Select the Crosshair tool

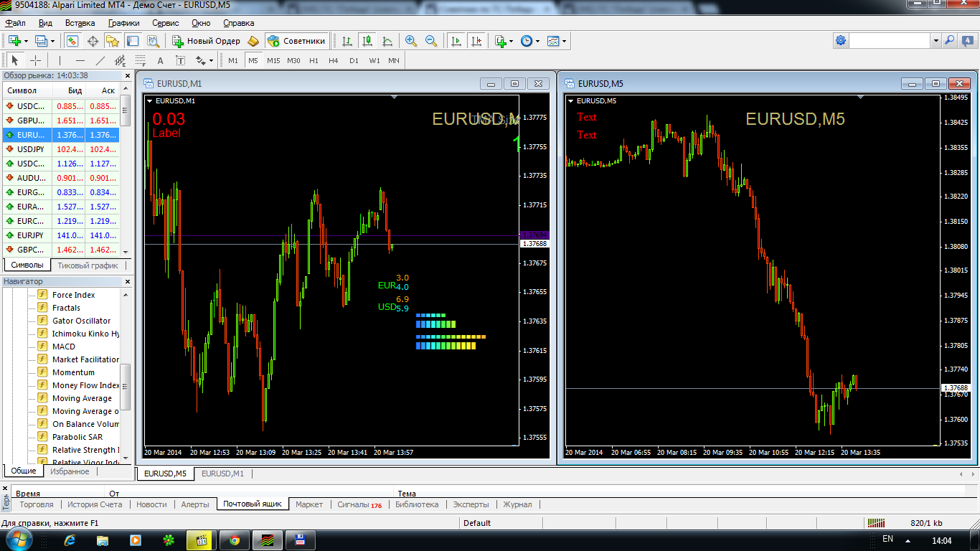[x=35, y=60]
